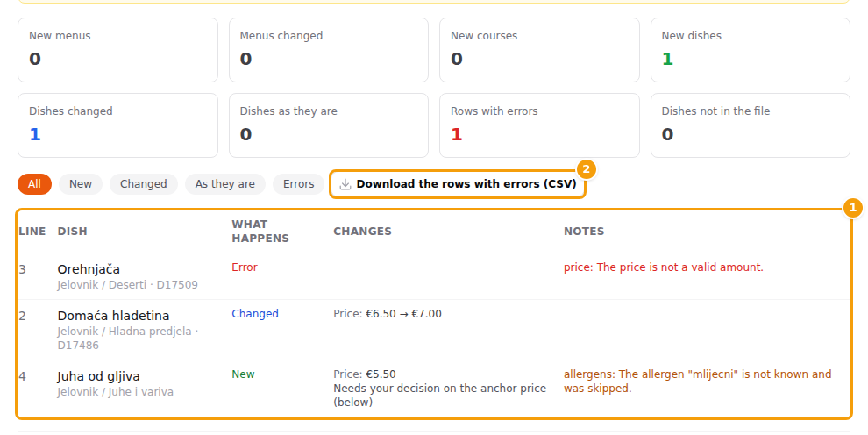The image size is (868, 435).
Task: Show only Errors rows
Action: (x=298, y=184)
